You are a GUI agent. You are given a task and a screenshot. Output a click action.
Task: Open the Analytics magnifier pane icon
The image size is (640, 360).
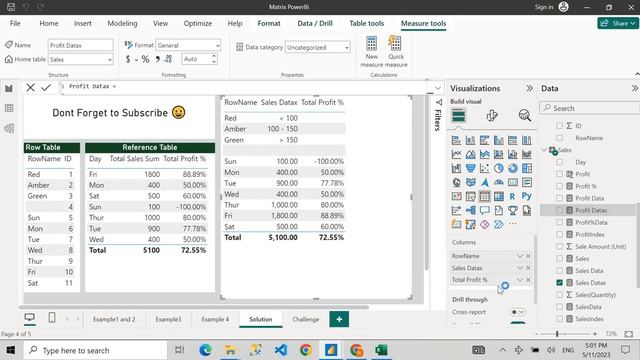coord(524,116)
